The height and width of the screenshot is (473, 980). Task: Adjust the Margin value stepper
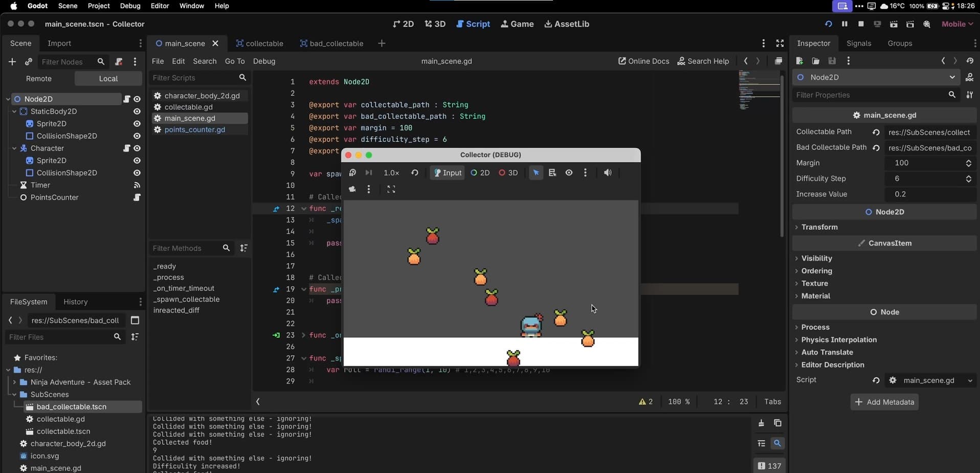(x=968, y=163)
